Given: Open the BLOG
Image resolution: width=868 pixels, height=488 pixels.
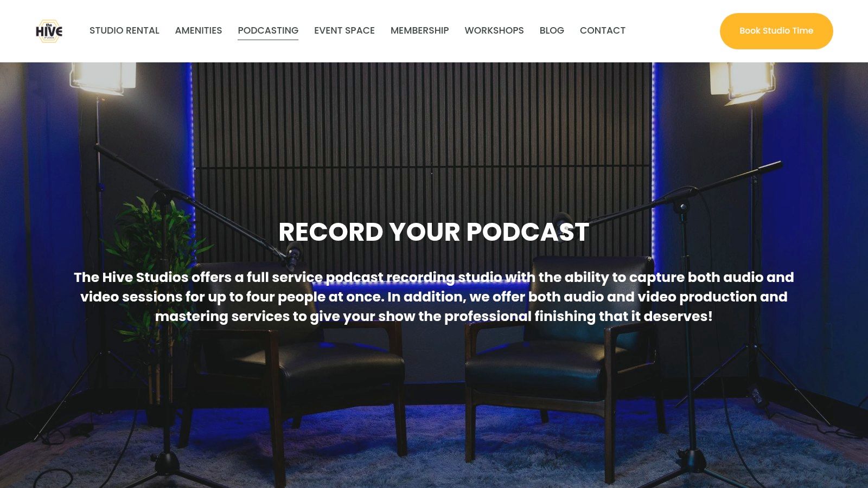Looking at the screenshot, I should 552,31.
